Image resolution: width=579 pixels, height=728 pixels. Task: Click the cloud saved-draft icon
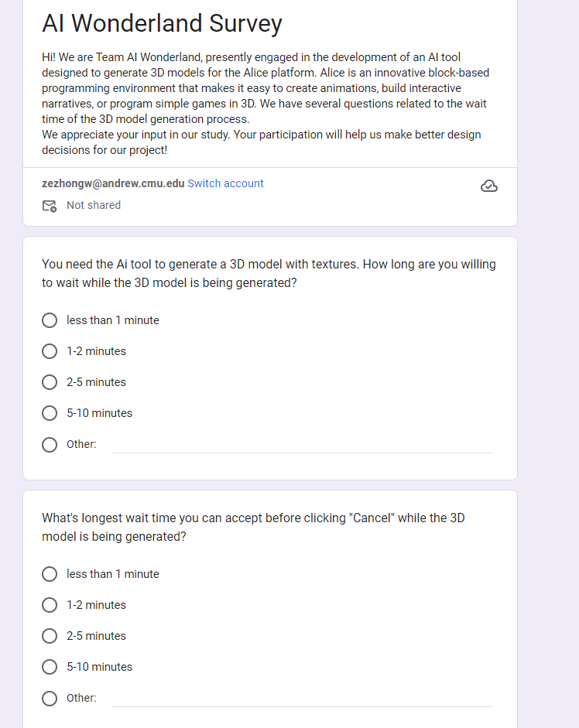(x=488, y=186)
